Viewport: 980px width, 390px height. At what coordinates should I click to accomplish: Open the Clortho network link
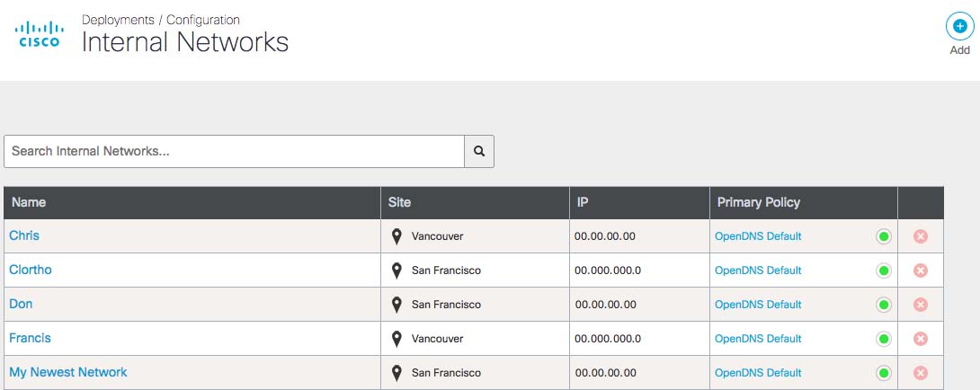[x=31, y=270]
